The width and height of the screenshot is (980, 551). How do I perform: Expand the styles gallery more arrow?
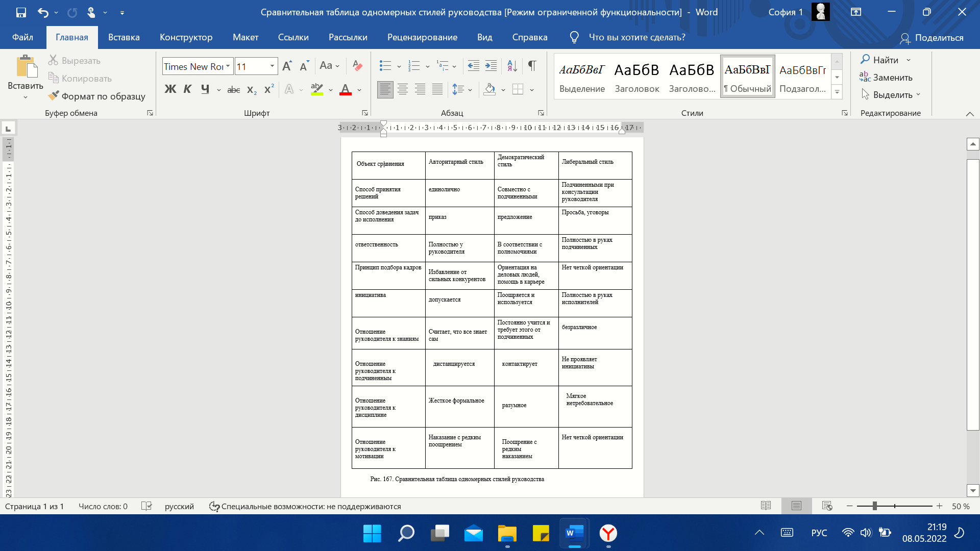click(837, 92)
